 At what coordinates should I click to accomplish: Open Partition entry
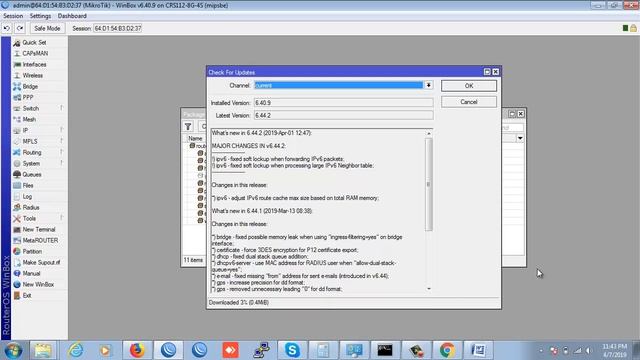pyautogui.click(x=32, y=252)
